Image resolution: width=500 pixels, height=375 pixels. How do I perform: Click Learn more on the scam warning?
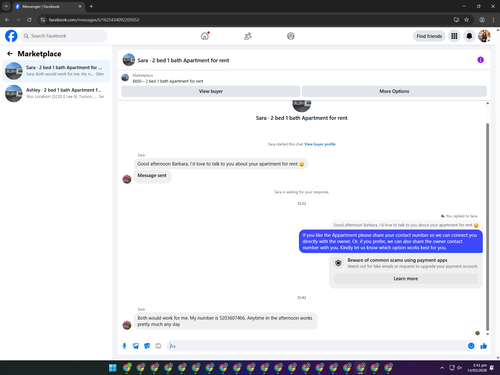[x=406, y=279]
